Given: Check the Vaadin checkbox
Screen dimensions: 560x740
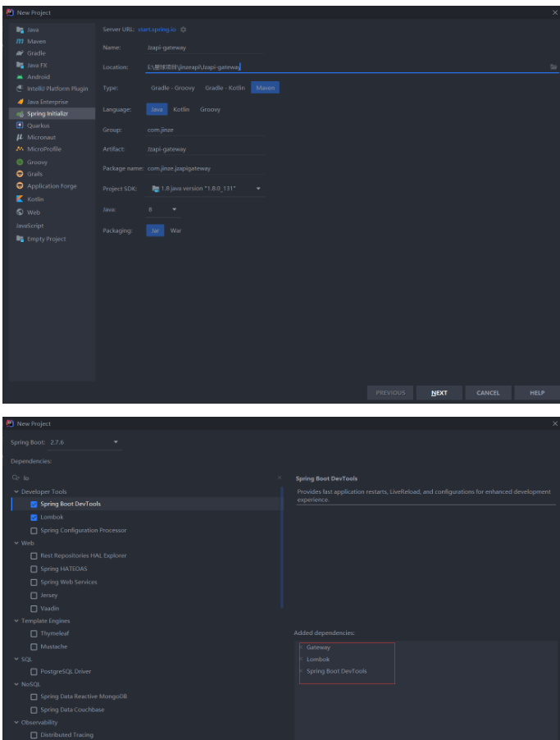Looking at the screenshot, I should click(x=34, y=609).
